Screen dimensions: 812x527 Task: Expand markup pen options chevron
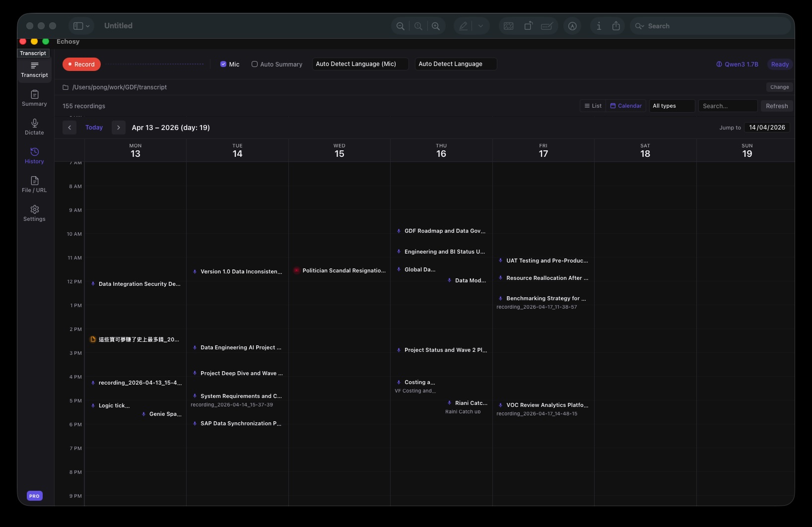(x=480, y=26)
